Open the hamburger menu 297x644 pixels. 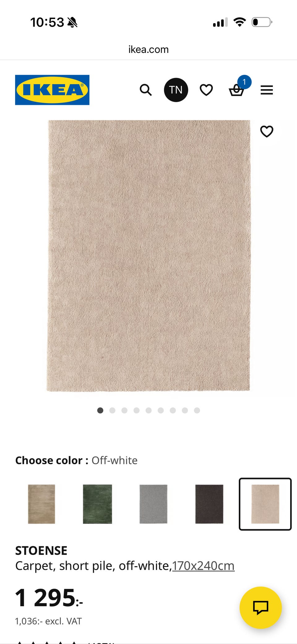(267, 90)
